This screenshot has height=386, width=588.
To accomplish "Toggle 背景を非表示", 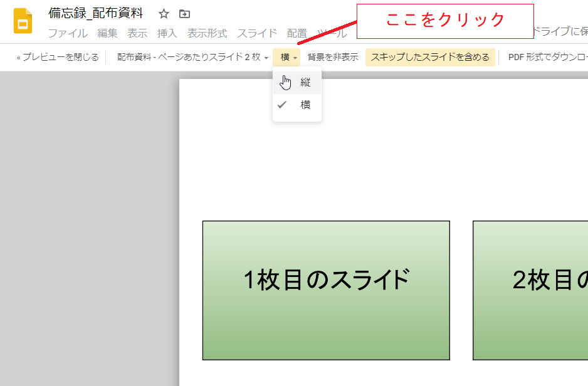I will pos(333,58).
